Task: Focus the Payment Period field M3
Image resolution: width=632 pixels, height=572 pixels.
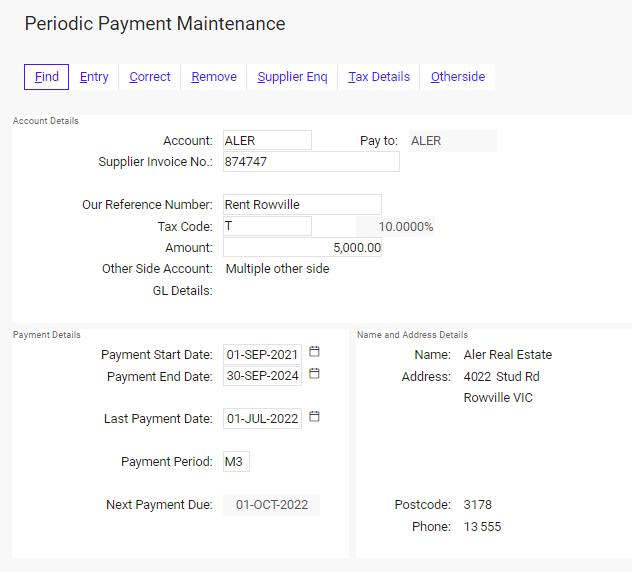Action: click(x=236, y=462)
